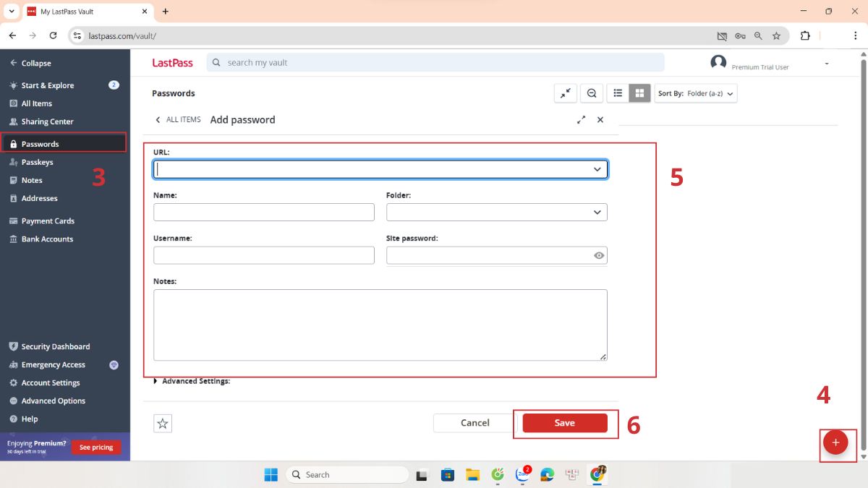Click the Site password field
Screen dimensions: 868x488
(x=497, y=255)
